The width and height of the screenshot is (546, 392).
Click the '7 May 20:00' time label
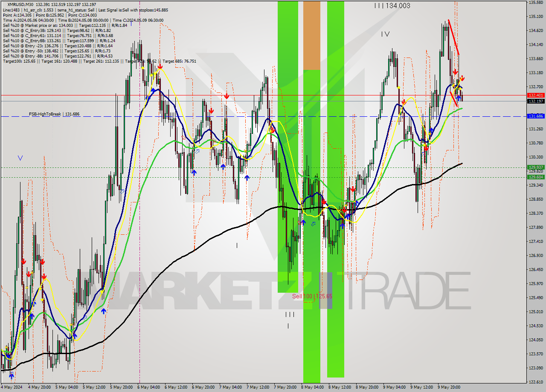285,387
